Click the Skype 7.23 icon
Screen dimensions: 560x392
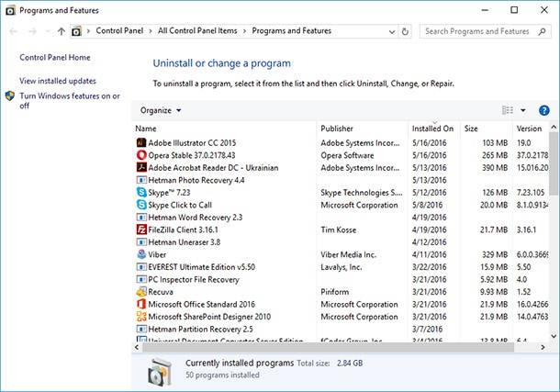click(141, 193)
